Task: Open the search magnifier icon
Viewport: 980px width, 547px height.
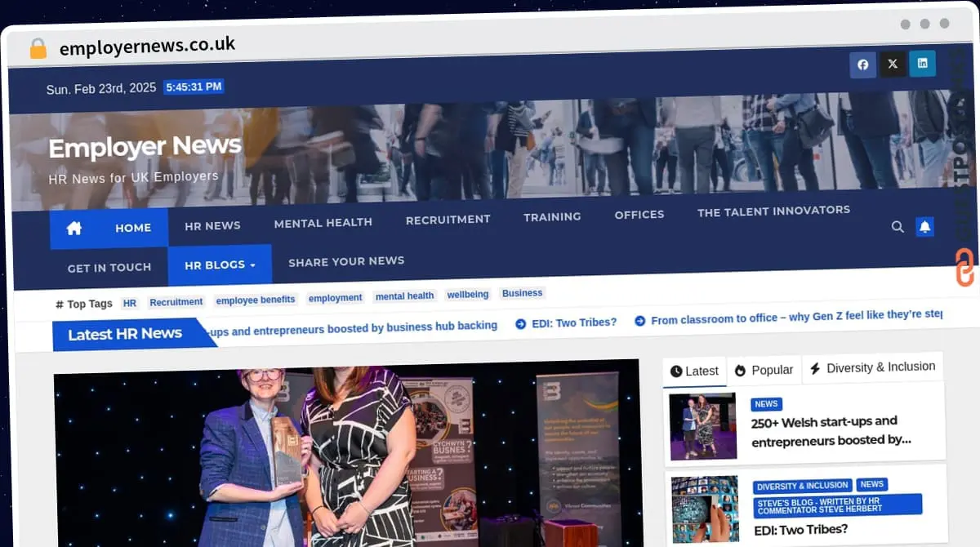Action: 898,227
